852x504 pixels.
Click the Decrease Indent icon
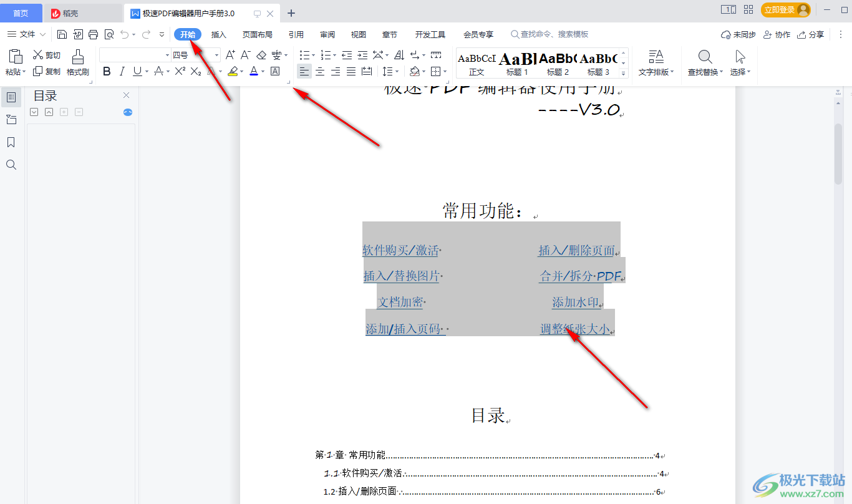(347, 56)
